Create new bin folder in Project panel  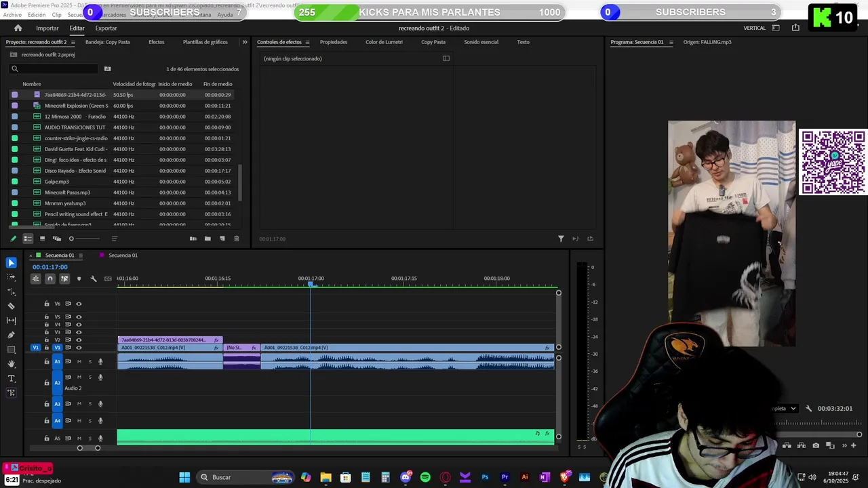pyautogui.click(x=208, y=239)
